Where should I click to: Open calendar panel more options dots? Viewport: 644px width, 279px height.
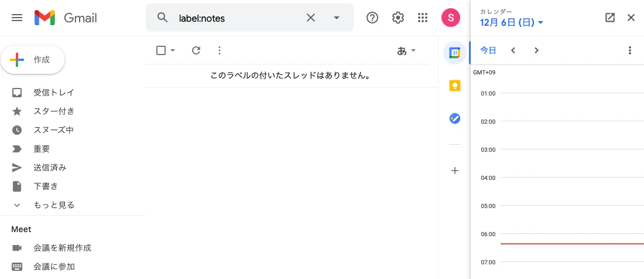coord(630,50)
